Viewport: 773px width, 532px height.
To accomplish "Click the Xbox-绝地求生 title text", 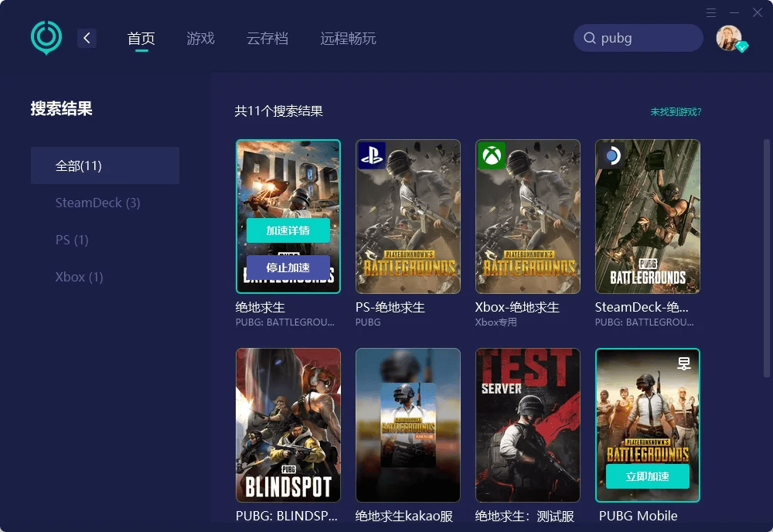I will pos(517,308).
